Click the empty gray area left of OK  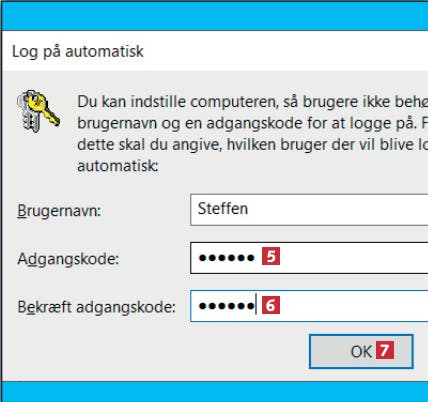pos(153,352)
